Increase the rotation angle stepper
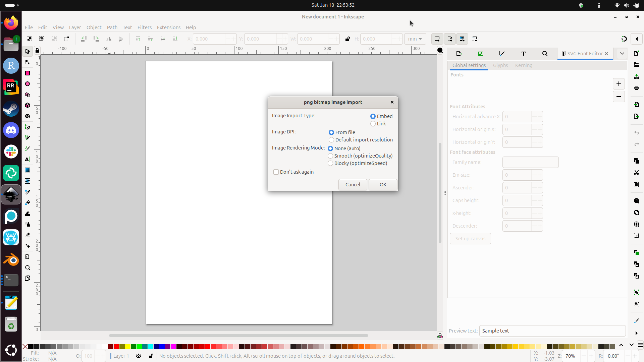This screenshot has width=644, height=362. (635, 356)
